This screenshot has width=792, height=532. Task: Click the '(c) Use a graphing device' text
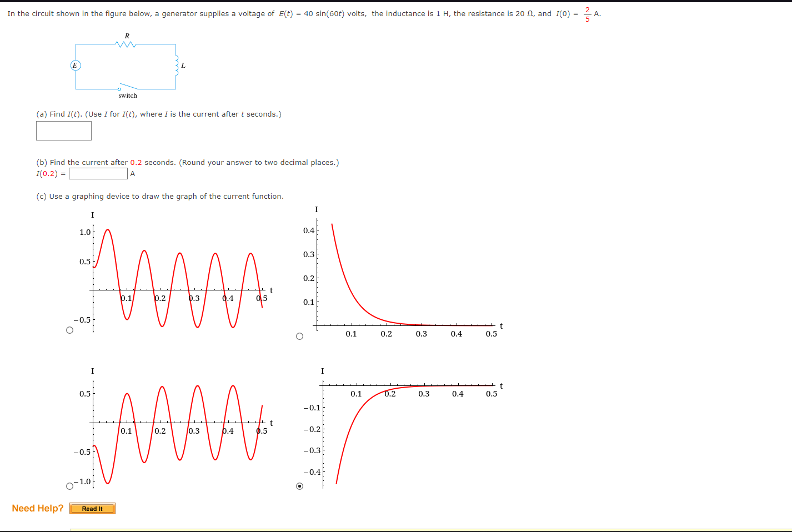point(160,196)
